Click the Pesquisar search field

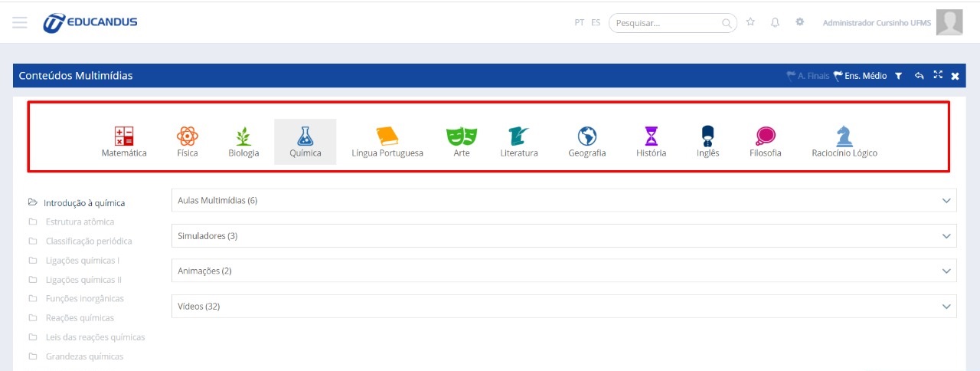coord(668,23)
